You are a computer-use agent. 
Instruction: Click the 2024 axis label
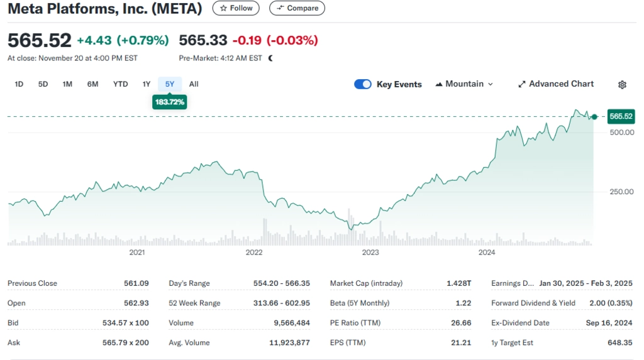click(x=487, y=253)
